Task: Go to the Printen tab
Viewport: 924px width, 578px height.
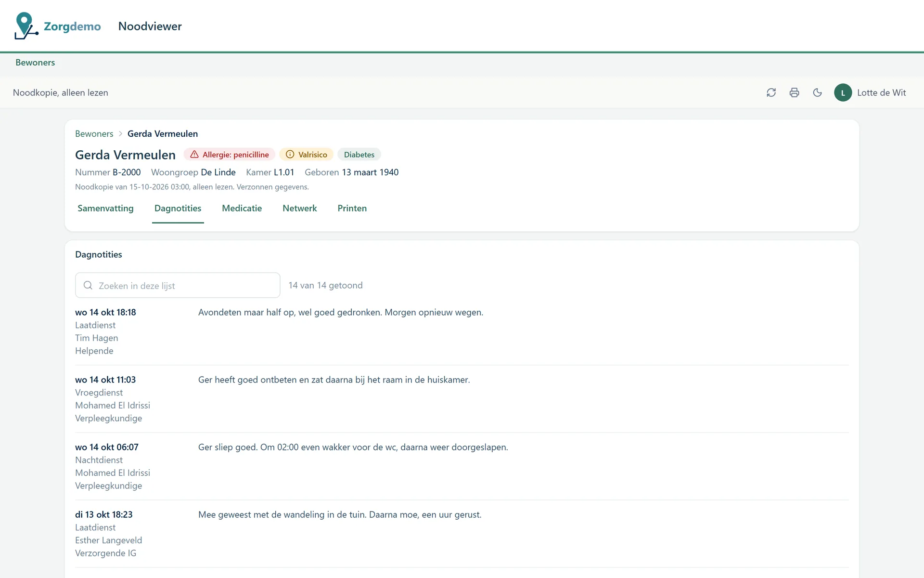Action: (352, 208)
